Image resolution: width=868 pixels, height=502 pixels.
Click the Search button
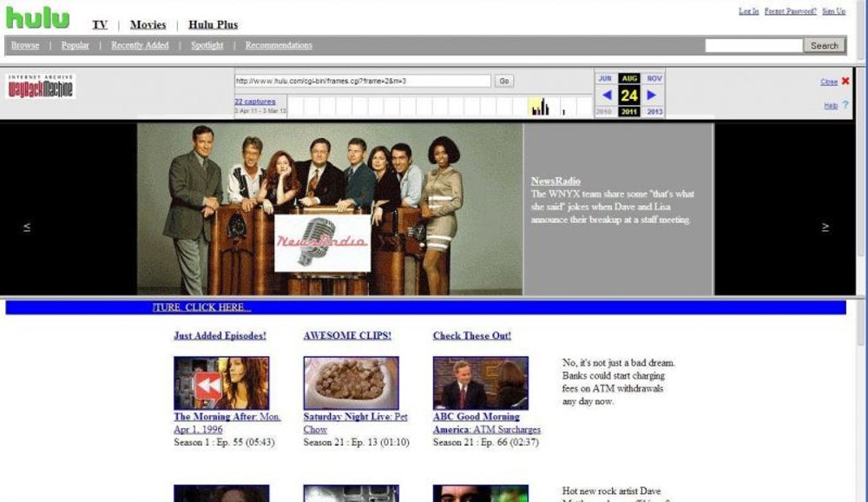coord(825,45)
